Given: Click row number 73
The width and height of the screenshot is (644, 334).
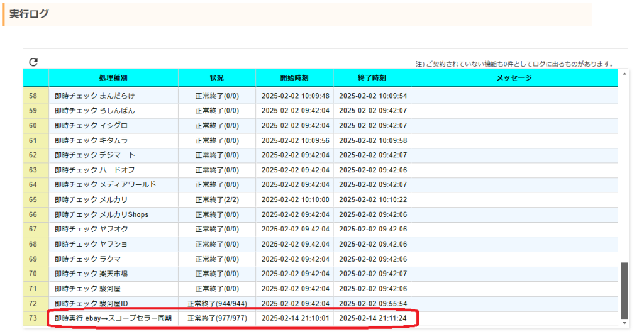Looking at the screenshot, I should tap(33, 318).
